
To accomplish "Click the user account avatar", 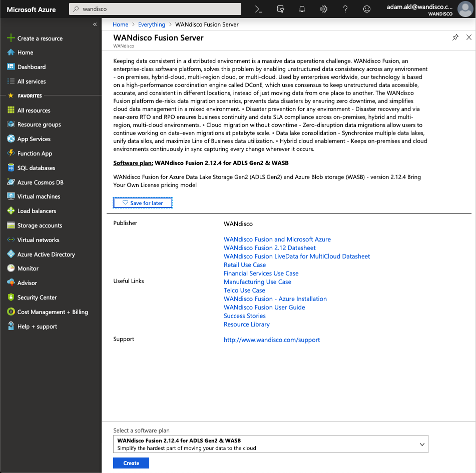I will (465, 9).
